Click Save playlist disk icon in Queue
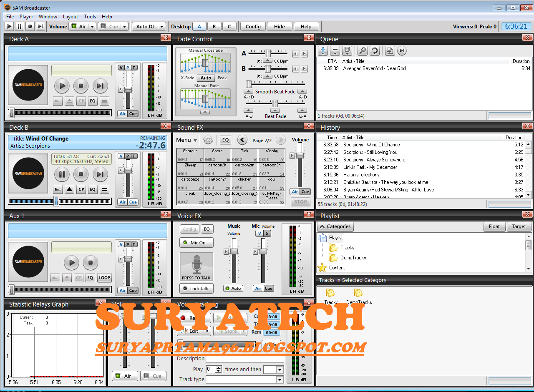Viewport: 534px width, 392px height. tap(347, 51)
